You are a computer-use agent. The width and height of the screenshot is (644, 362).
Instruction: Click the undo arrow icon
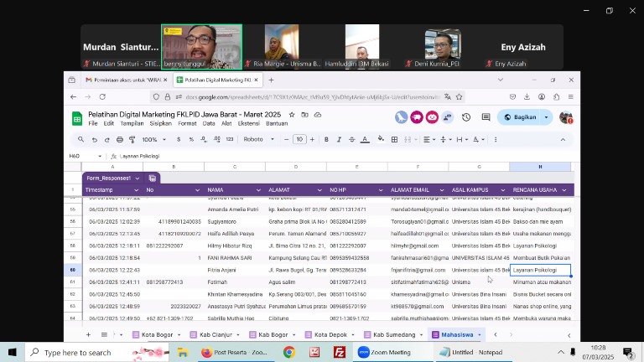pyautogui.click(x=94, y=140)
